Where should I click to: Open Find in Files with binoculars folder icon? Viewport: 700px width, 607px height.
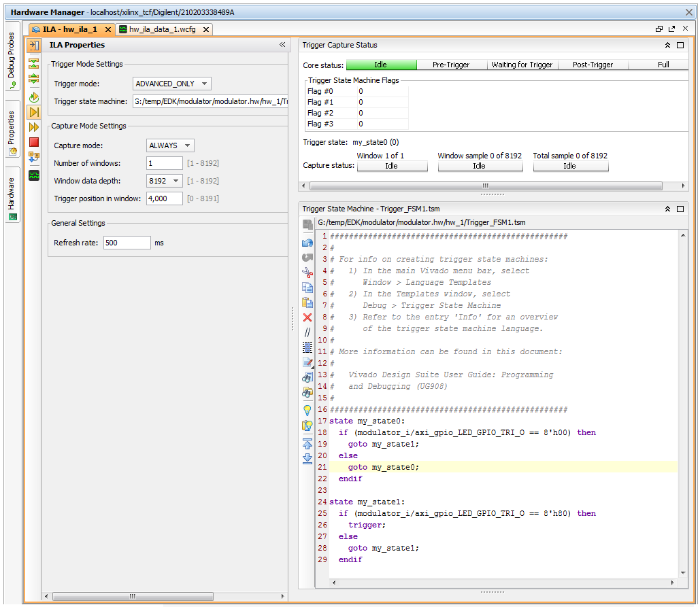tap(307, 392)
